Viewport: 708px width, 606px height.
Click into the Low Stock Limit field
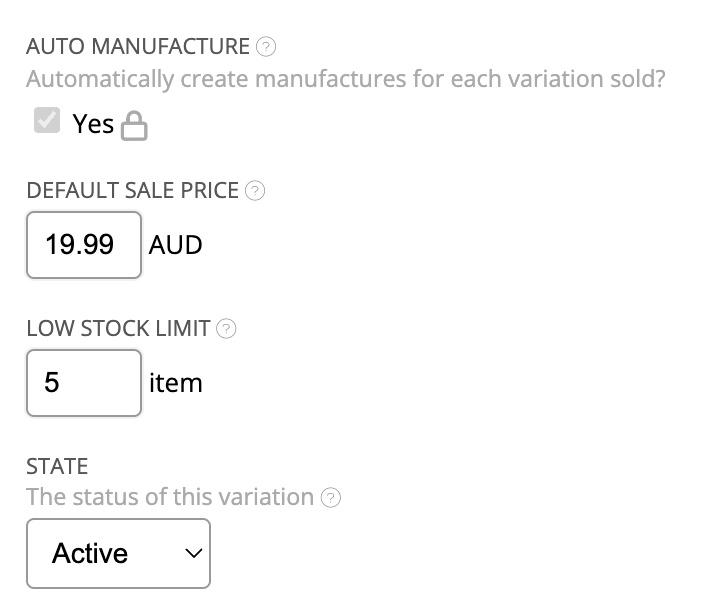point(84,383)
